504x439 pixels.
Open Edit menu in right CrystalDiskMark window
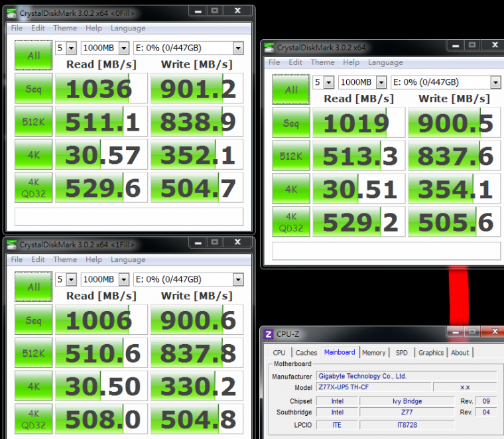[x=295, y=62]
